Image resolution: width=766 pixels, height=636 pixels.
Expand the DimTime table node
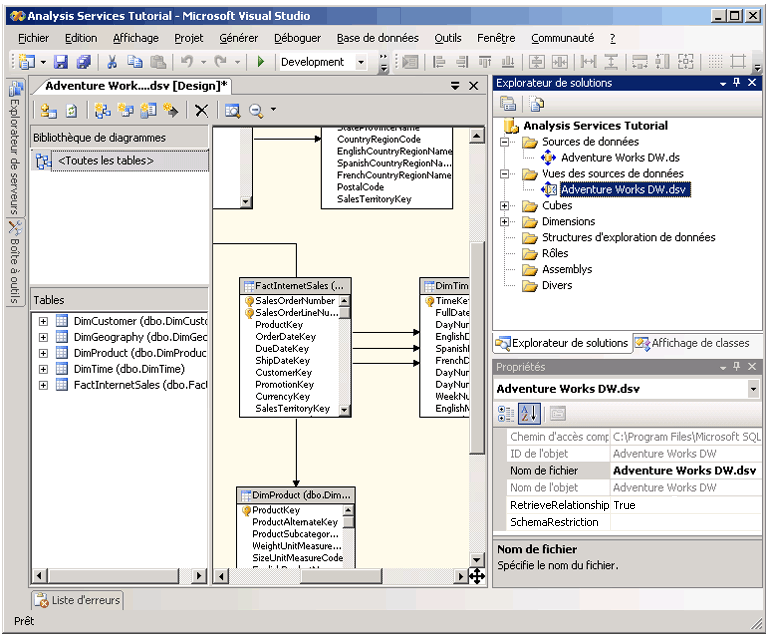pos(43,369)
